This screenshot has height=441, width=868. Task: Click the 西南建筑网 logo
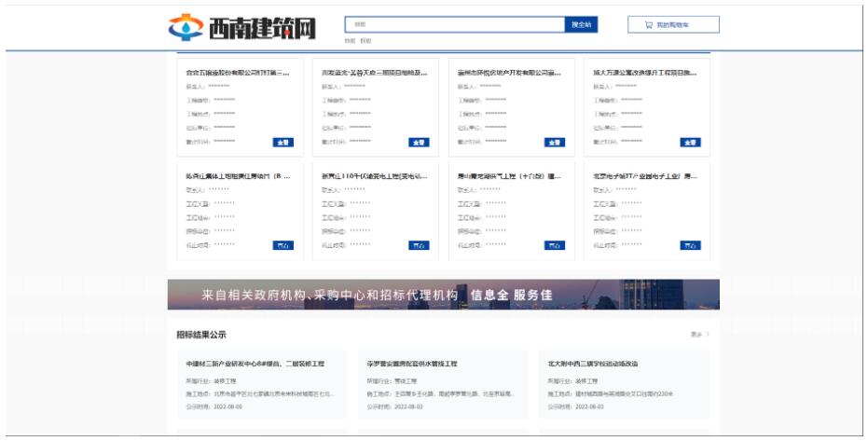click(x=241, y=27)
